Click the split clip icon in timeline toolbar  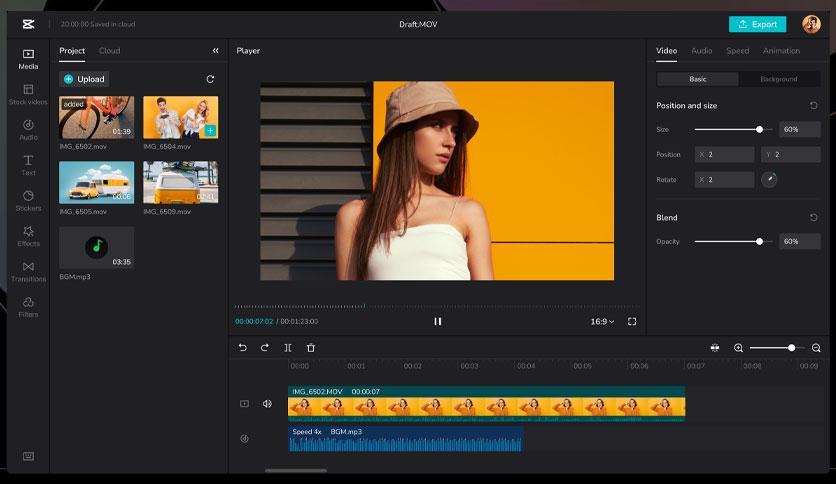tap(288, 348)
